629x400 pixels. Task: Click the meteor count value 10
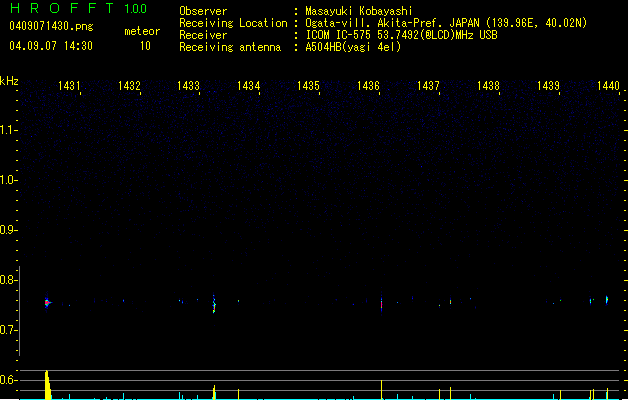(x=145, y=46)
